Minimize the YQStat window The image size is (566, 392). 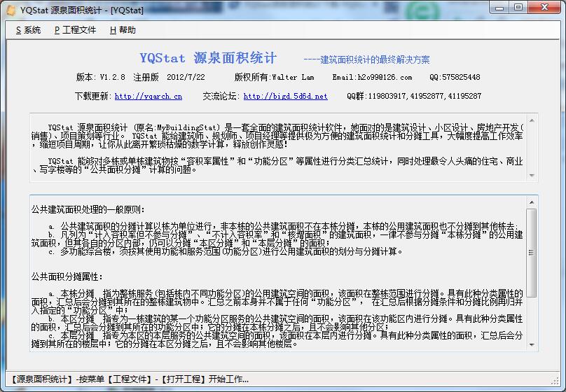(499, 7)
